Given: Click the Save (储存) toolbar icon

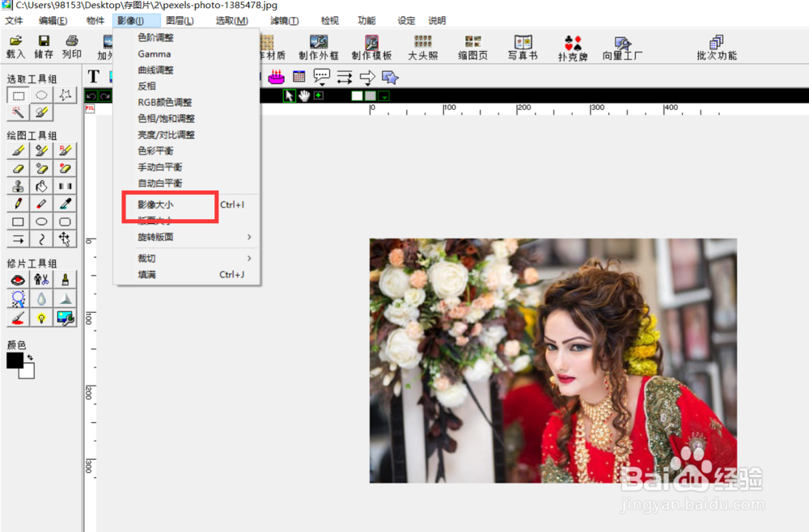Looking at the screenshot, I should 44,47.
